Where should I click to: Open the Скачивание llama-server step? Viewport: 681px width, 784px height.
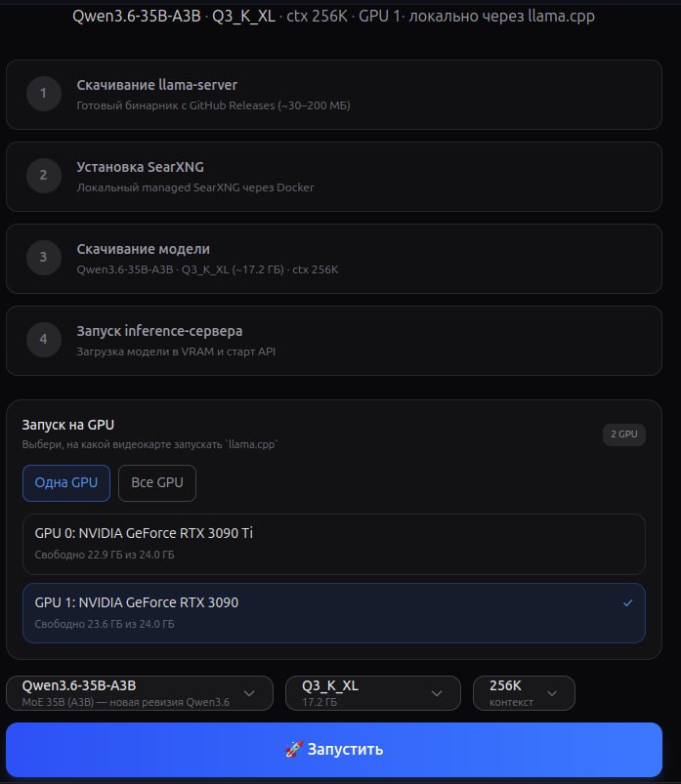(334, 95)
